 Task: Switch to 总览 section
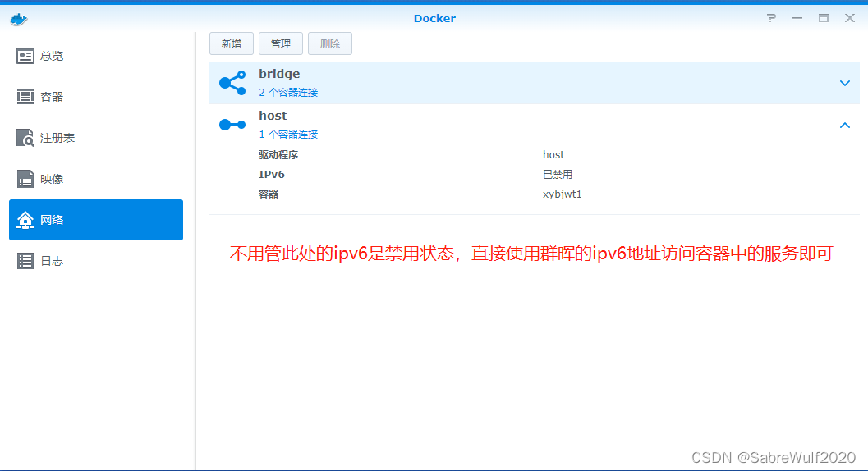click(x=96, y=56)
